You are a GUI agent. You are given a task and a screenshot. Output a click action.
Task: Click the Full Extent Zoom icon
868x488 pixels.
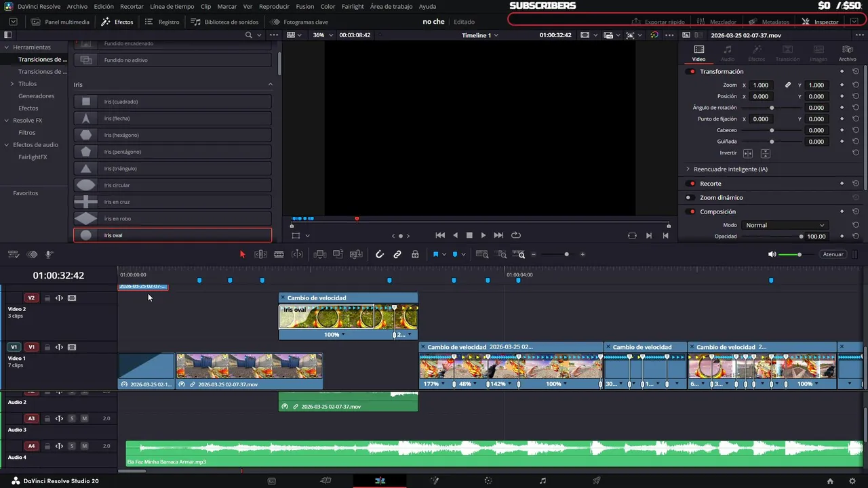pyautogui.click(x=482, y=254)
